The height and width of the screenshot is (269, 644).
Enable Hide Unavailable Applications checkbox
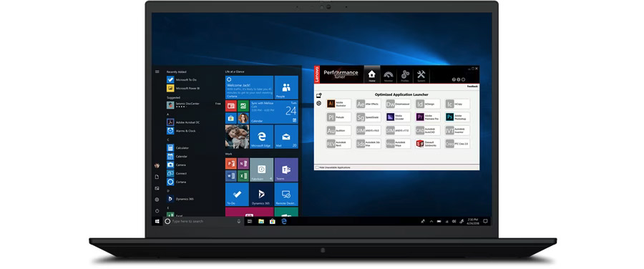pos(317,167)
